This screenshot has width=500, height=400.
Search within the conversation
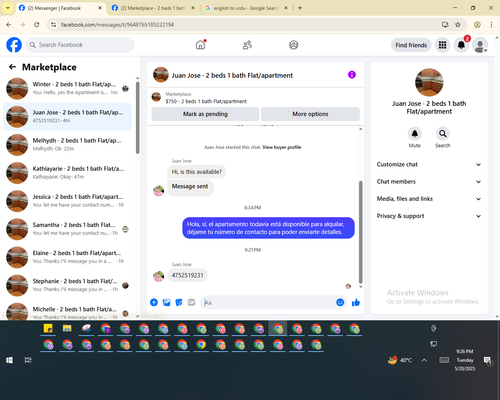(x=443, y=134)
